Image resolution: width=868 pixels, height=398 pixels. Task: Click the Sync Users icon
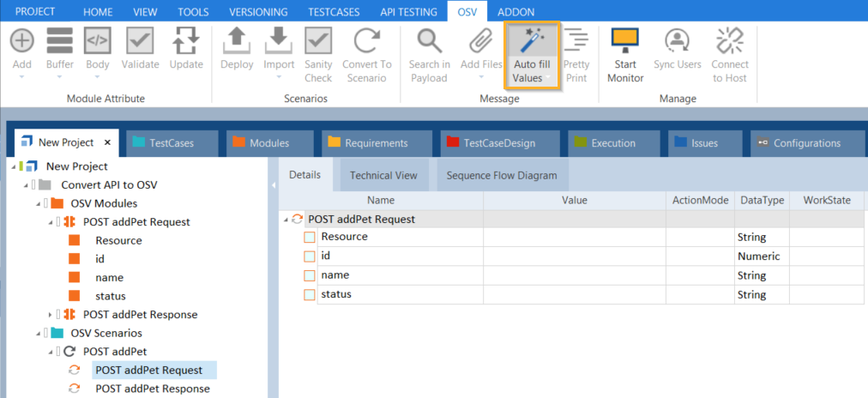(678, 41)
